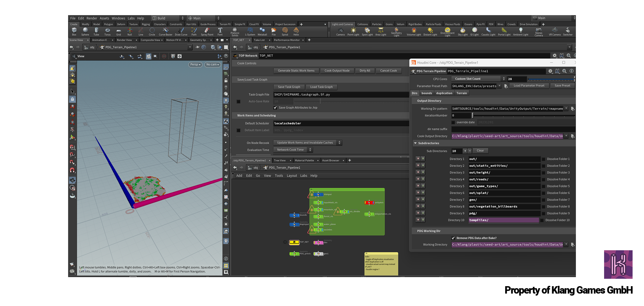This screenshot has height=306, width=644.
Task: Collapse the Subdirectories section
Action: point(415,143)
